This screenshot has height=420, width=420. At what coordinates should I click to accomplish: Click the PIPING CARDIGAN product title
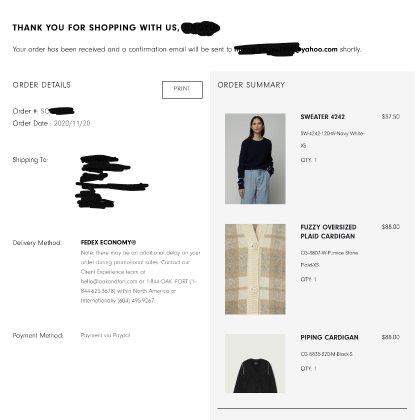pos(329,337)
